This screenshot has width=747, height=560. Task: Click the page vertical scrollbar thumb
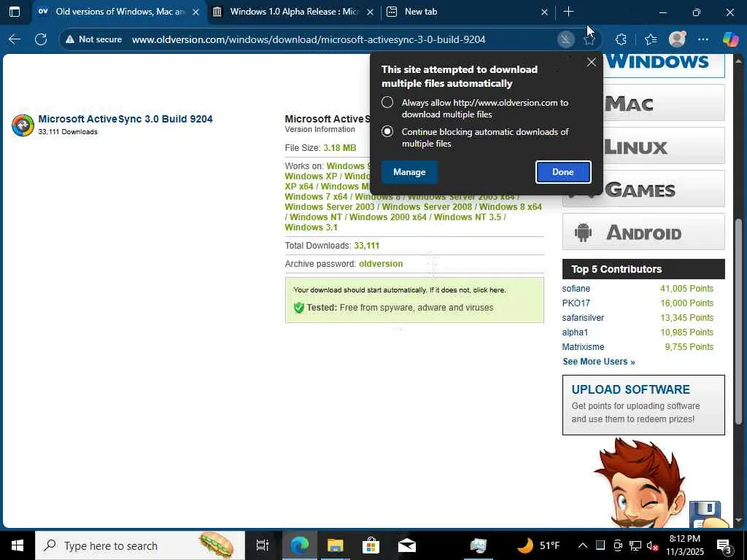pyautogui.click(x=738, y=322)
